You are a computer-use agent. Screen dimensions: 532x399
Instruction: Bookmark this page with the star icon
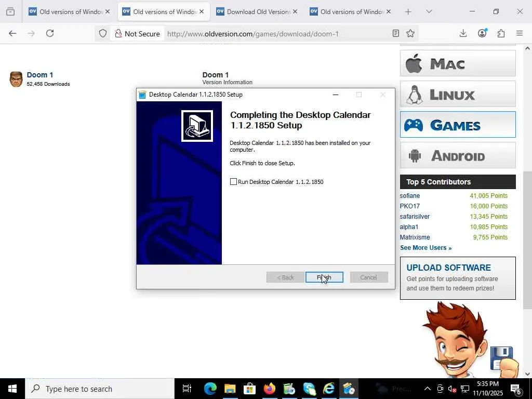pos(410,33)
